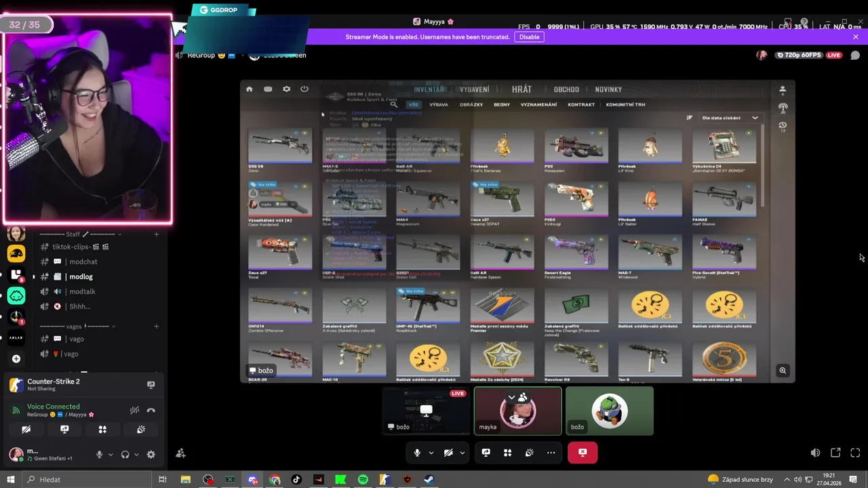Screen dimensions: 868x488
Task: Open the NOVINKY tab
Action: click(x=608, y=89)
